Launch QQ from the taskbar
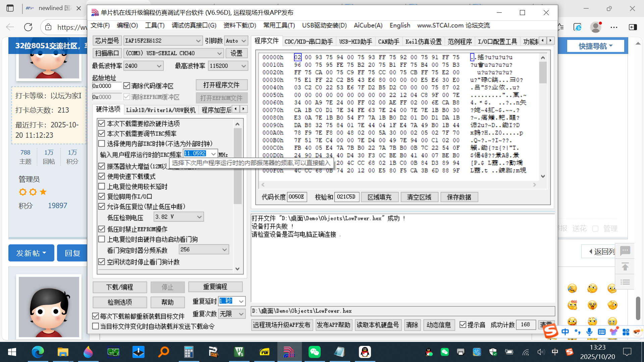The width and height of the screenshot is (644, 362). (x=365, y=352)
